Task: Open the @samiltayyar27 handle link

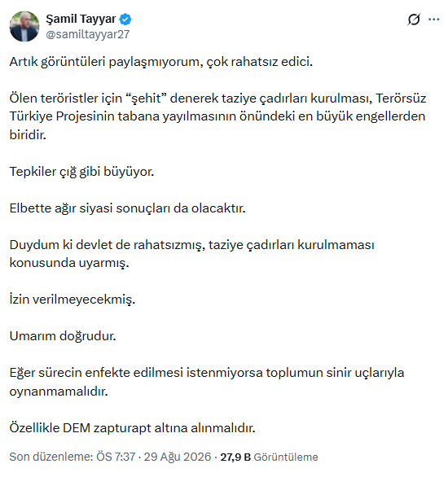Action: 88,34
